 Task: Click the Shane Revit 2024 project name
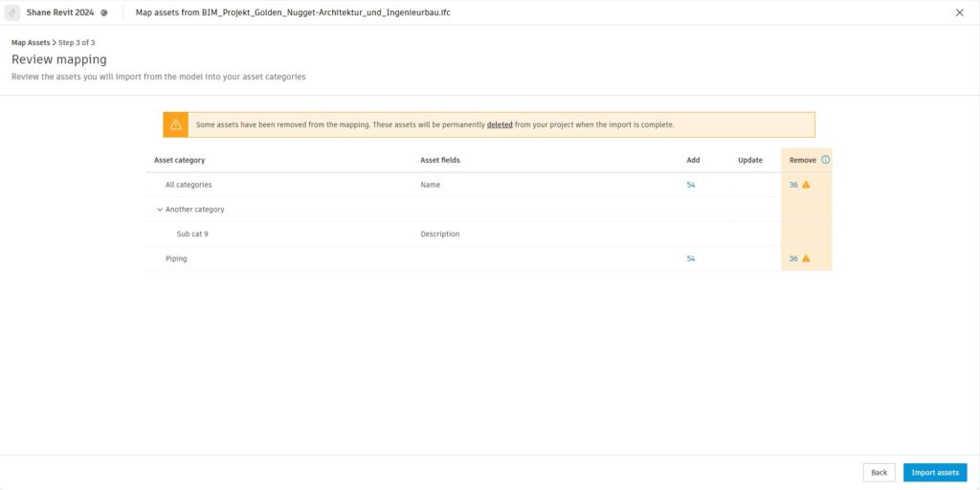60,12
